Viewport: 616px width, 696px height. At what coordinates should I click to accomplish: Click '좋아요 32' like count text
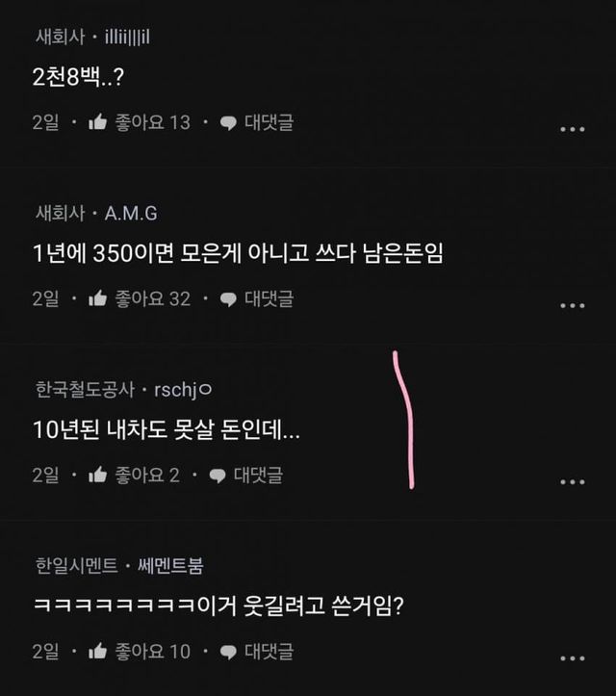pyautogui.click(x=153, y=298)
